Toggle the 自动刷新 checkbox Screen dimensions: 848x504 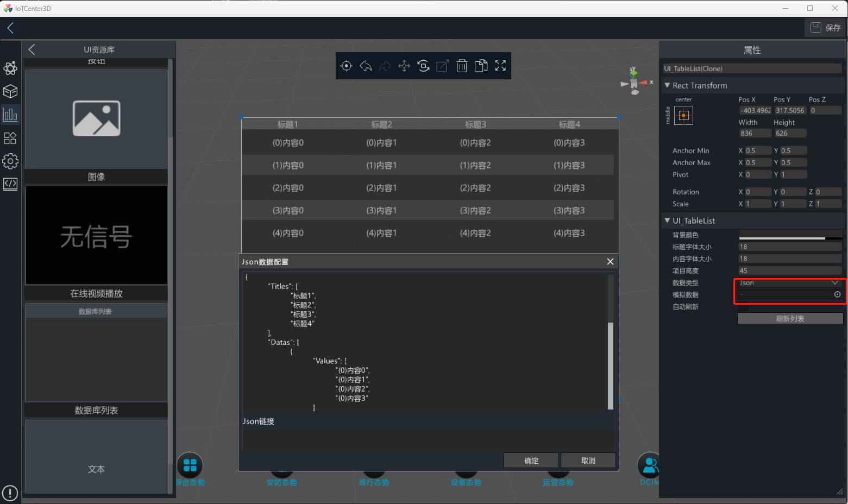coord(743,307)
